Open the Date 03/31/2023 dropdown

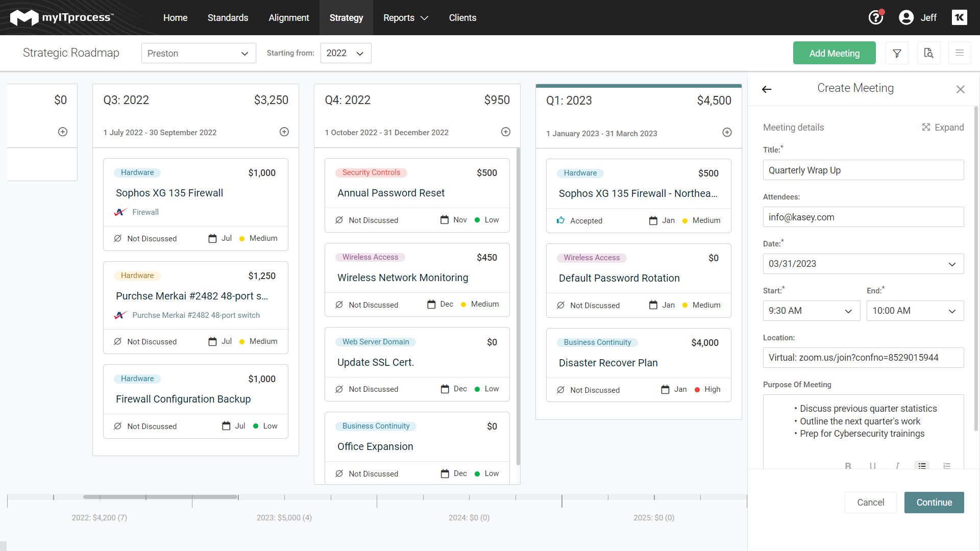863,264
